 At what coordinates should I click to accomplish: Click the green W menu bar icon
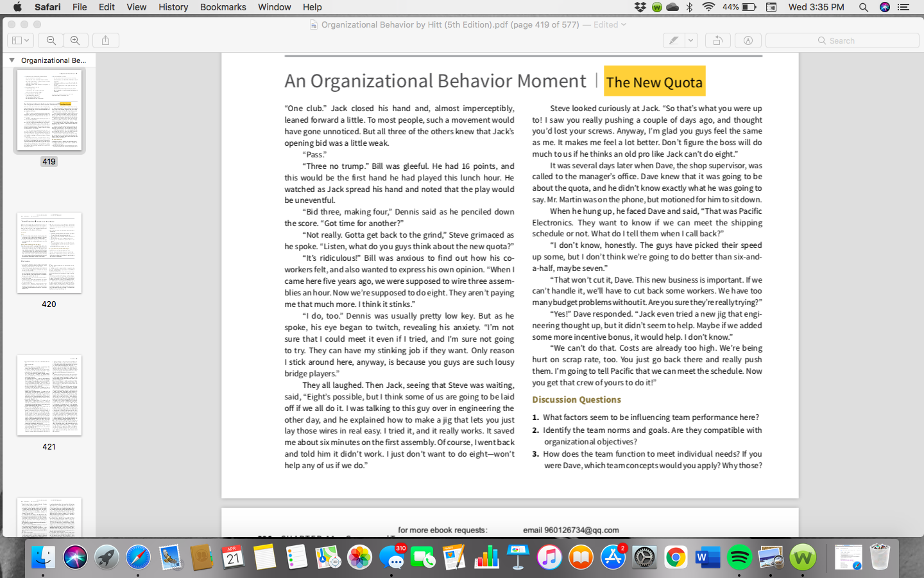656,7
